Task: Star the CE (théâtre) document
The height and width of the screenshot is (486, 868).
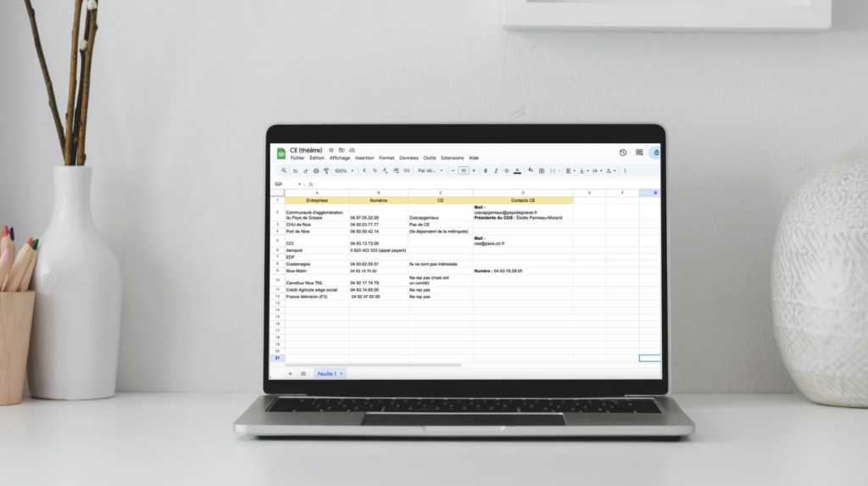Action: [331, 150]
